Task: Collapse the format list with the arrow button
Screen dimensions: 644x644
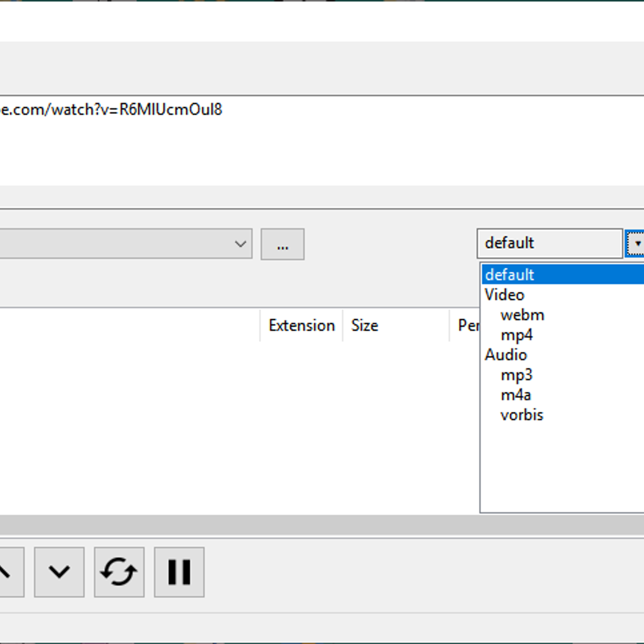Action: (x=636, y=244)
